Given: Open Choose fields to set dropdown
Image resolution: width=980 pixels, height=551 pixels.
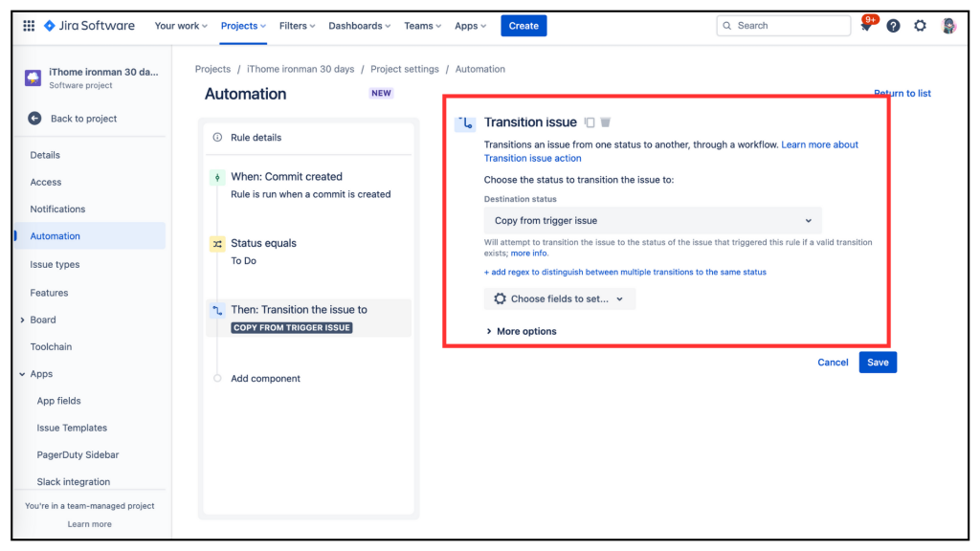Looking at the screenshot, I should coord(559,298).
